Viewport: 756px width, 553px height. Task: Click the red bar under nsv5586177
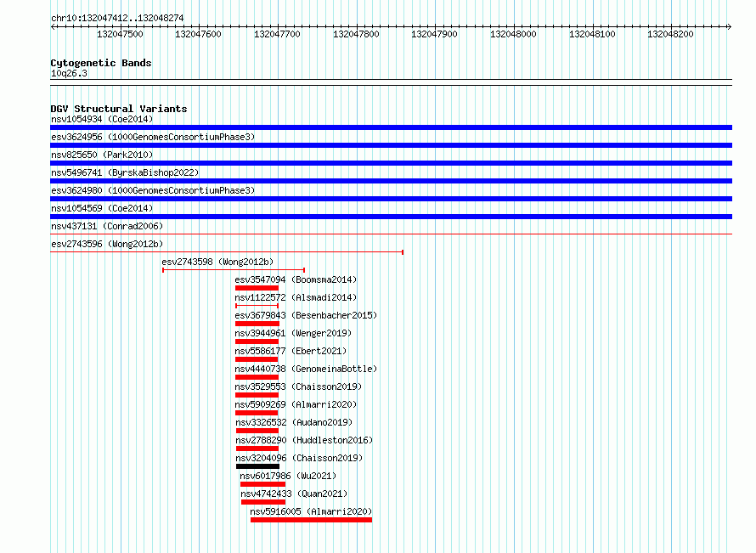point(257,359)
